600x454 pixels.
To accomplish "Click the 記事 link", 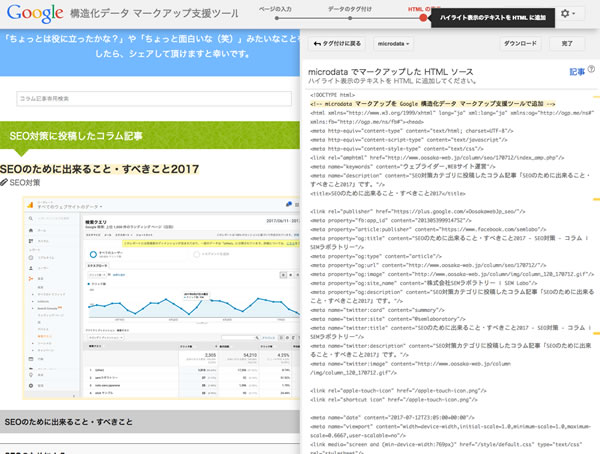I will [577, 72].
